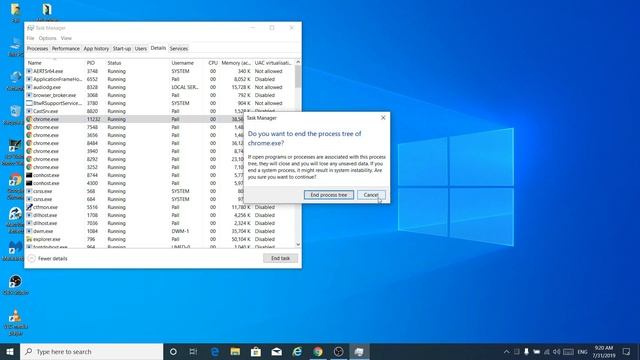Switch to Google Chrome on the taskbar

(x=318, y=351)
